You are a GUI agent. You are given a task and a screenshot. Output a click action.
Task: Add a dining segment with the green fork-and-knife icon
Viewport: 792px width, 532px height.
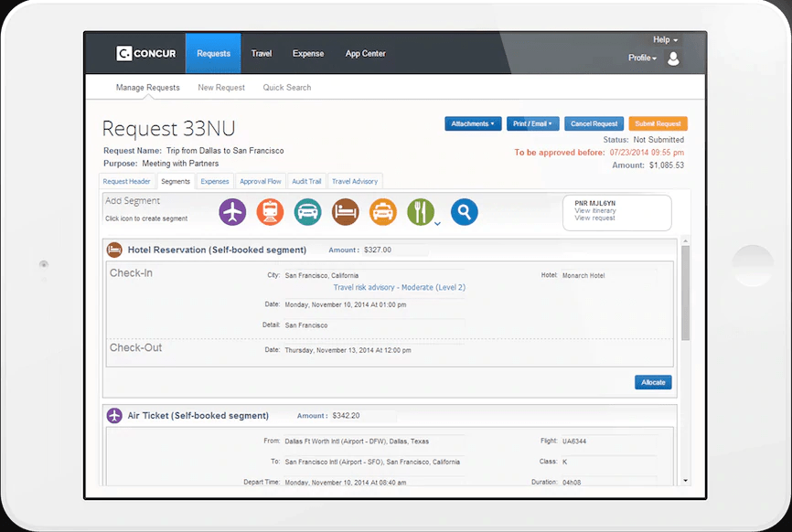point(421,211)
